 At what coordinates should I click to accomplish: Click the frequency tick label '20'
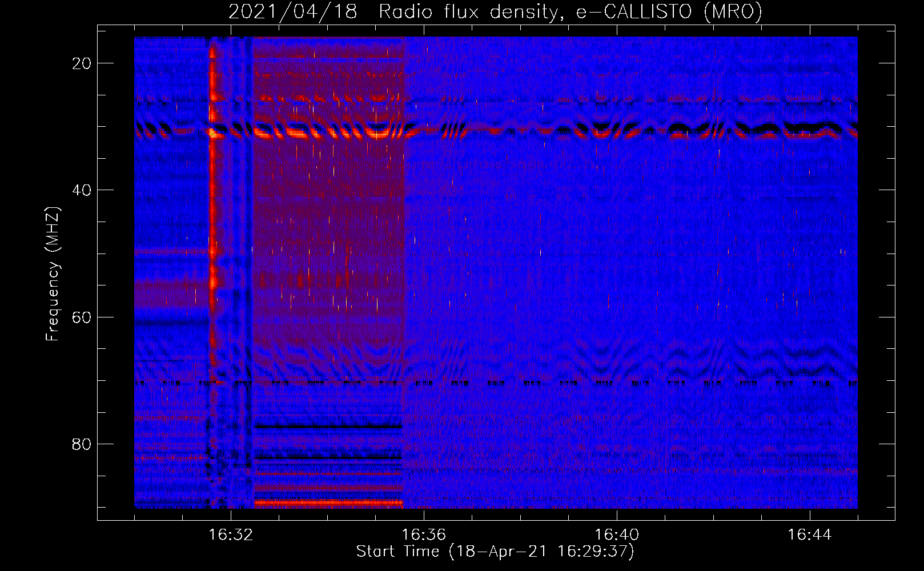[x=82, y=63]
